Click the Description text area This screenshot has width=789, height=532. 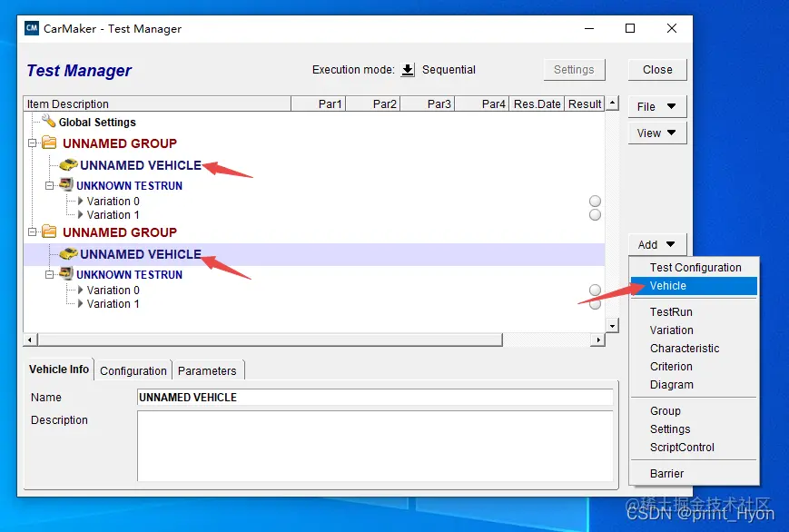375,446
